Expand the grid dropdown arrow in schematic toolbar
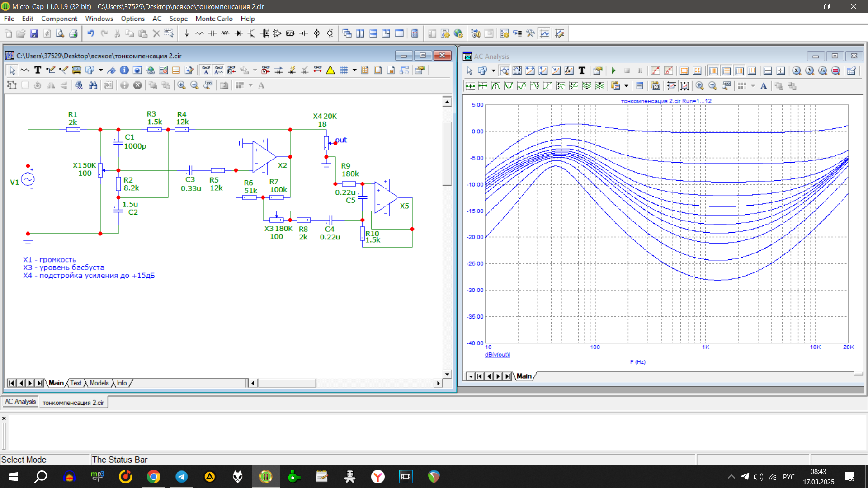 pos(354,70)
